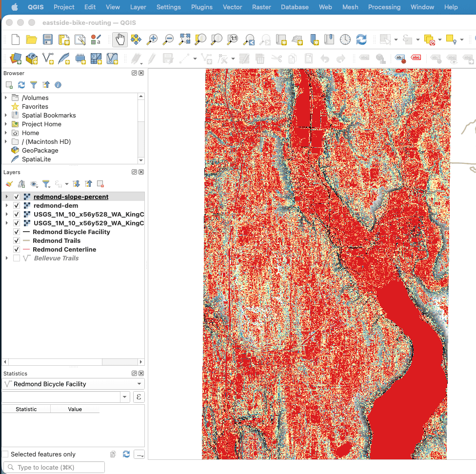Click the Pan Map to Selection tool
This screenshot has width=476, height=474.
(x=136, y=39)
